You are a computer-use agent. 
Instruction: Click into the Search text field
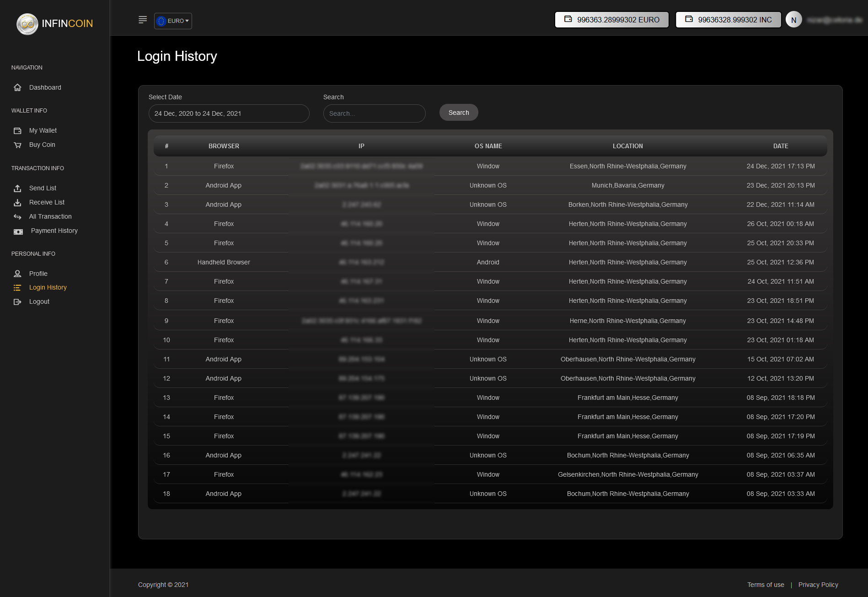click(374, 113)
